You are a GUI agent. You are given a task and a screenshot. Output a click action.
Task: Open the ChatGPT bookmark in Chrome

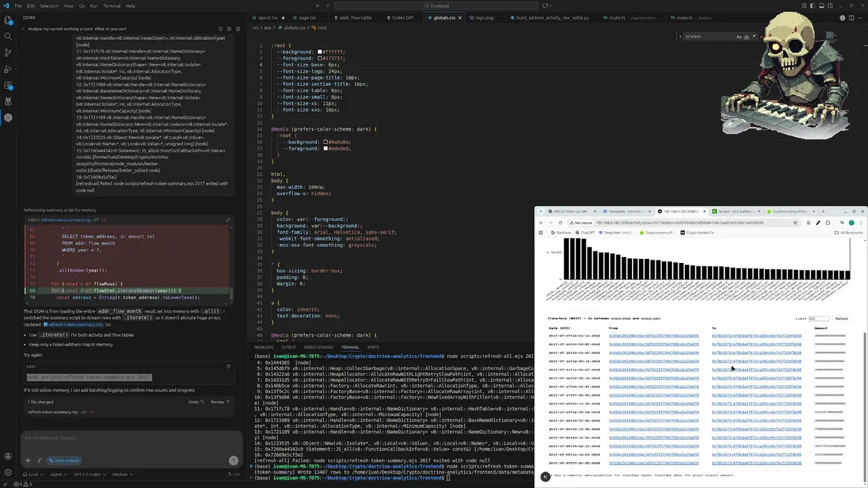(585, 232)
